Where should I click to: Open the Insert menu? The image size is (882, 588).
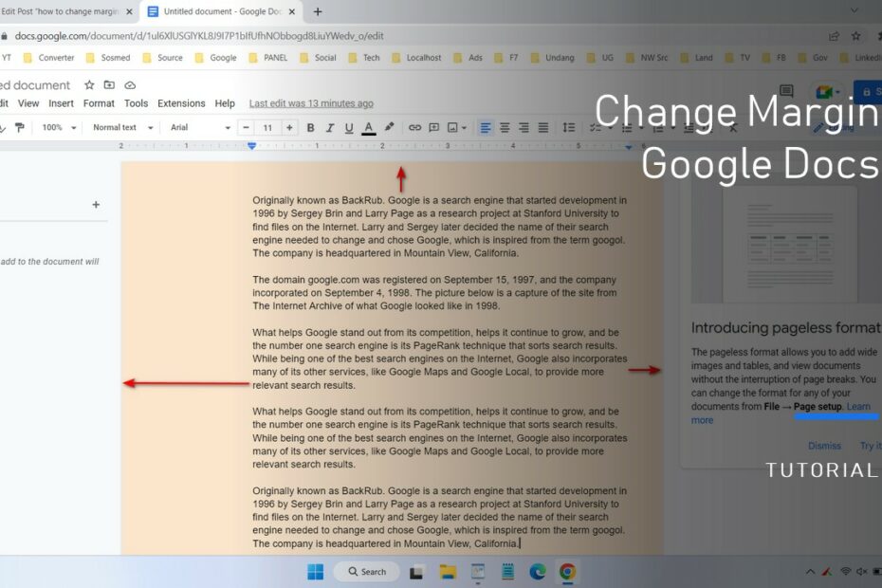[x=61, y=103]
